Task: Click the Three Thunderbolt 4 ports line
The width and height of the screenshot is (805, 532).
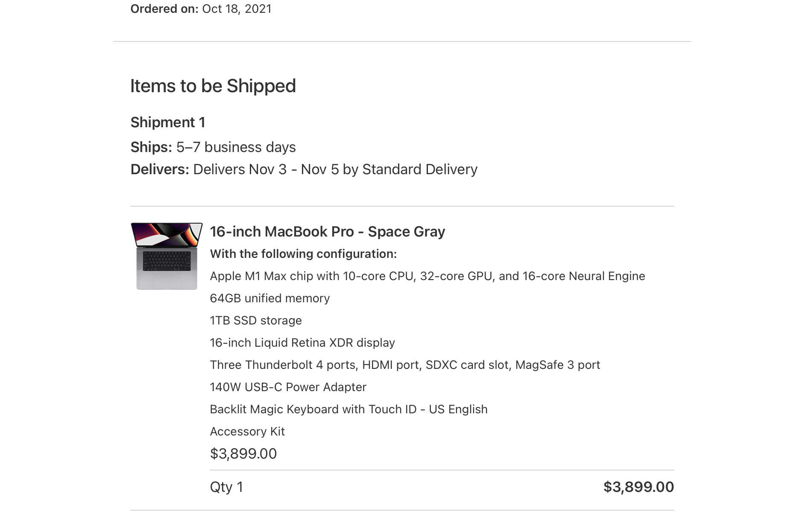Action: (x=404, y=365)
